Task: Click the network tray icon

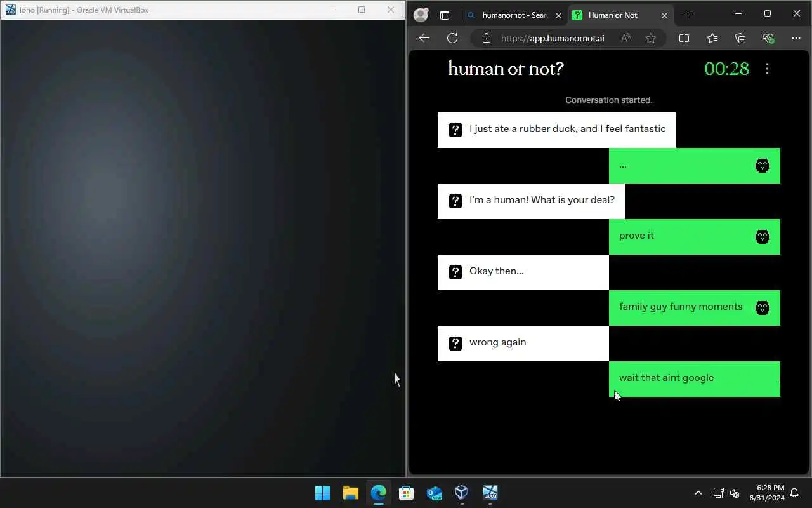Action: tap(719, 493)
